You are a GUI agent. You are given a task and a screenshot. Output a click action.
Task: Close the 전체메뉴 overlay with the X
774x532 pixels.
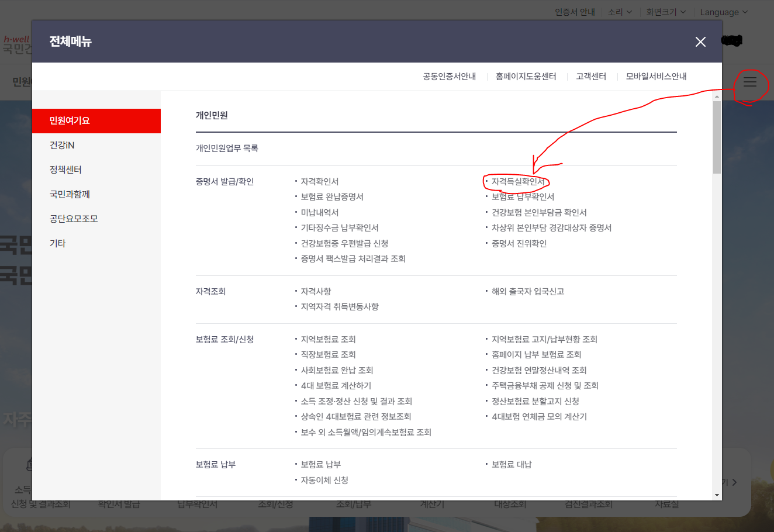(x=700, y=42)
